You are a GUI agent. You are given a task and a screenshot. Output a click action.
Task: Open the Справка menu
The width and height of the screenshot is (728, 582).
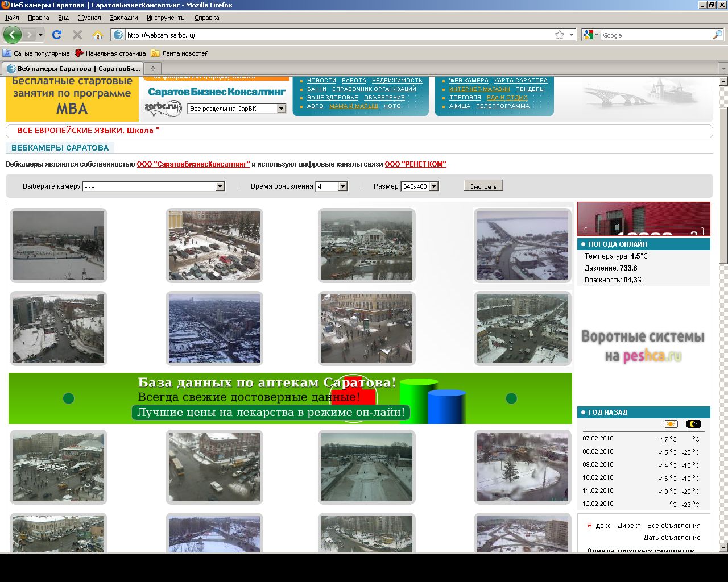pyautogui.click(x=207, y=18)
